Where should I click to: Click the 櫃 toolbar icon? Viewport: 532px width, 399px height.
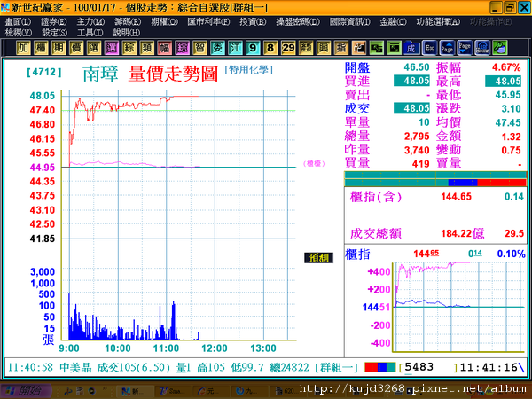click(41, 48)
